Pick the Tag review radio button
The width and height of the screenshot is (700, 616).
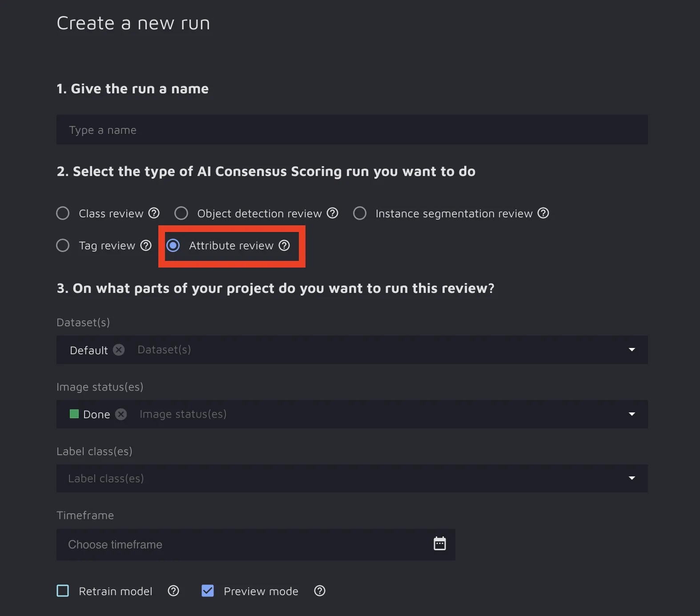pos(63,245)
